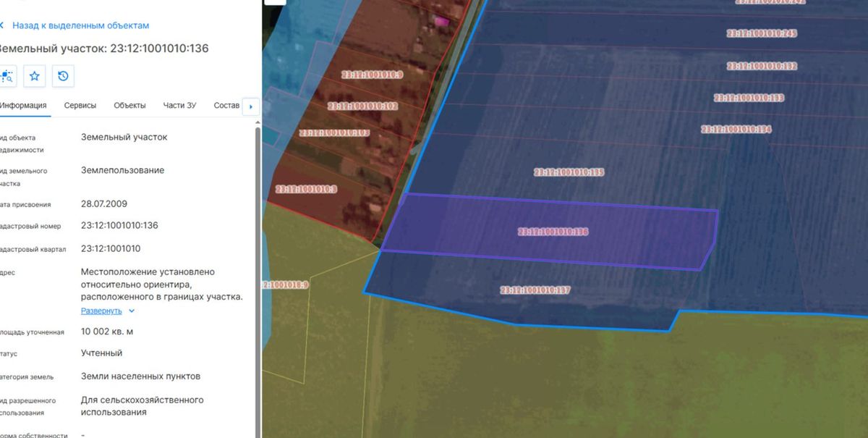Click the area value '10 002 кв. м'
Screen dimensions: 868x438
(x=107, y=332)
